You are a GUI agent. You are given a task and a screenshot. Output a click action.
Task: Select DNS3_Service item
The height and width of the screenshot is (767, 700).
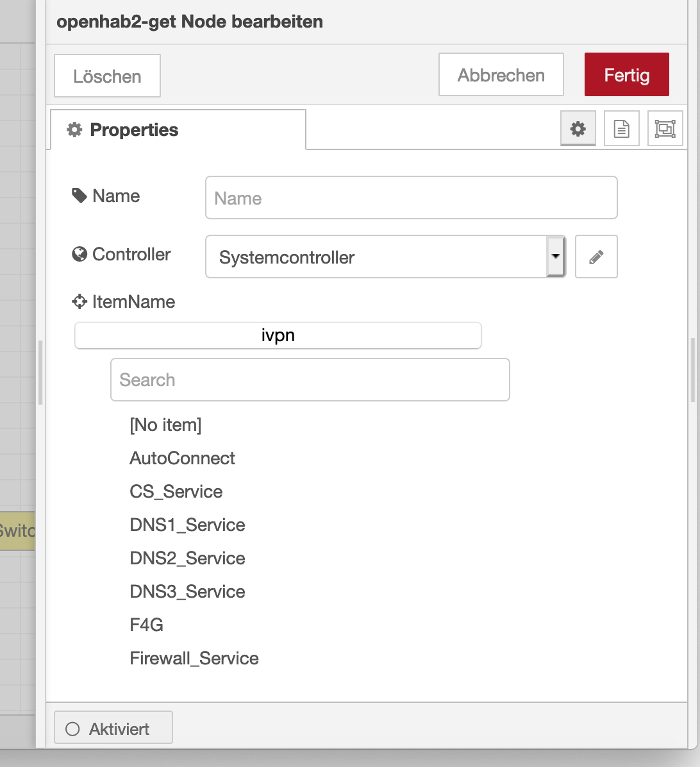point(187,591)
